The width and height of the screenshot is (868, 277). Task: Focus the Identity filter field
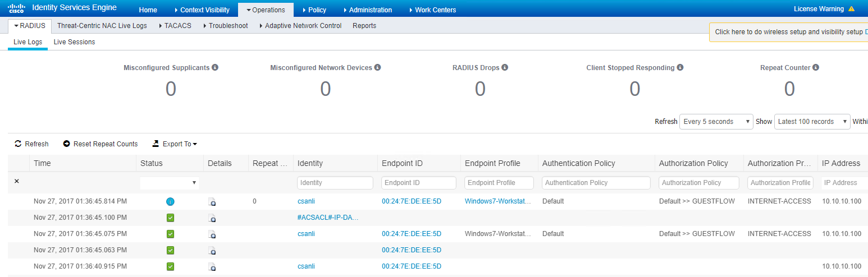335,183
